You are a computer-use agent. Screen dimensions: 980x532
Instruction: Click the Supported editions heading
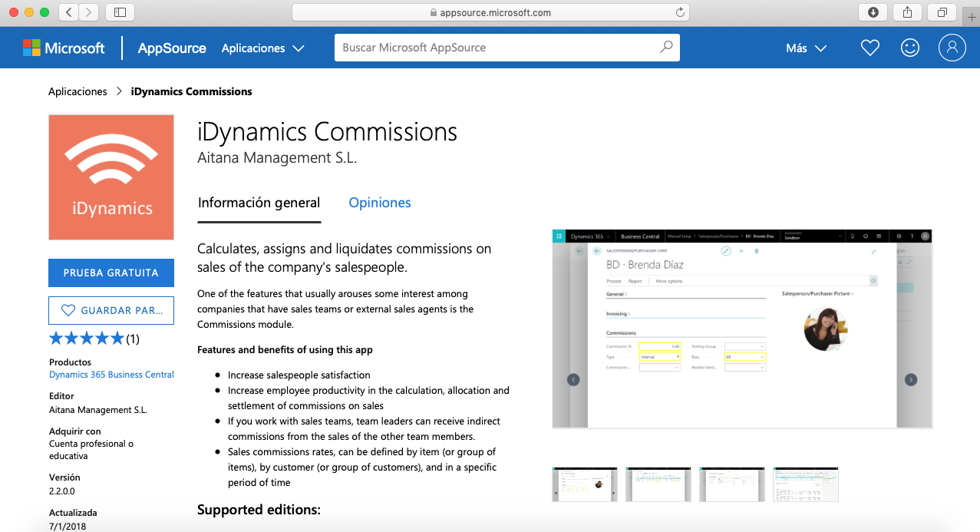259,510
